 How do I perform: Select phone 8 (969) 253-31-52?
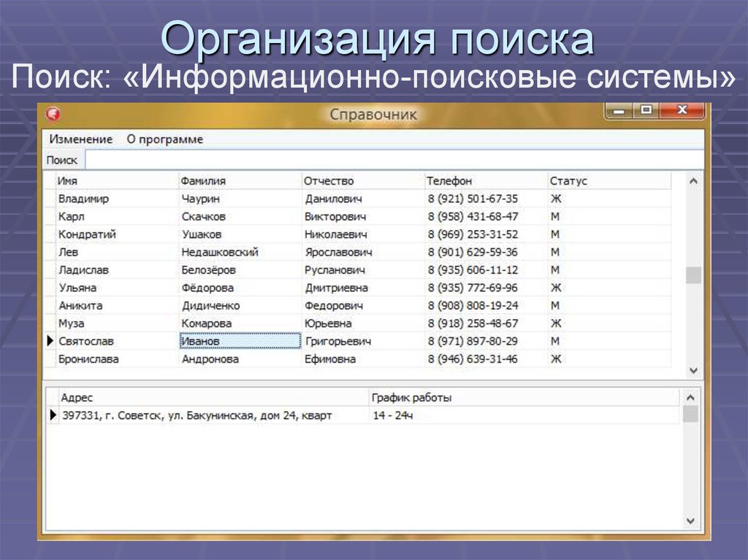tap(486, 234)
